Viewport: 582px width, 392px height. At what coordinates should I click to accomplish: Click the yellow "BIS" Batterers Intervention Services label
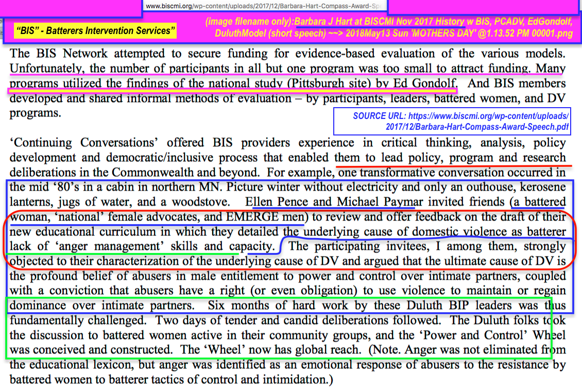pyautogui.click(x=96, y=31)
